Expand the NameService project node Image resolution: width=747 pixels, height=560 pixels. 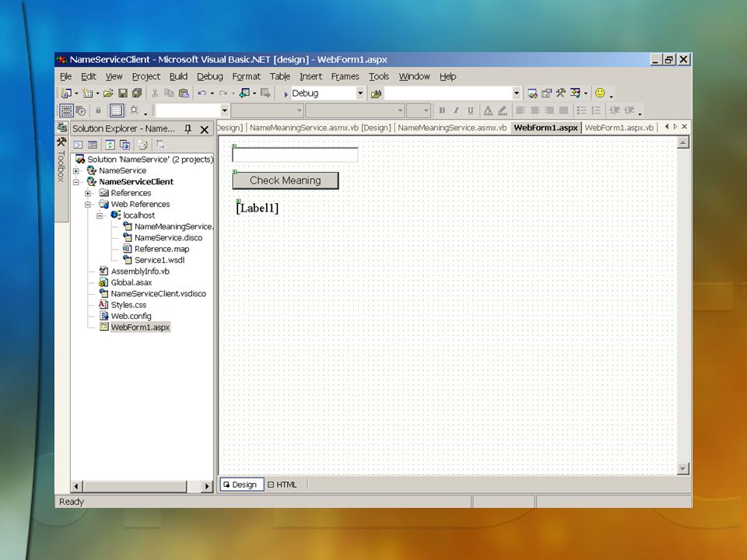pyautogui.click(x=75, y=170)
